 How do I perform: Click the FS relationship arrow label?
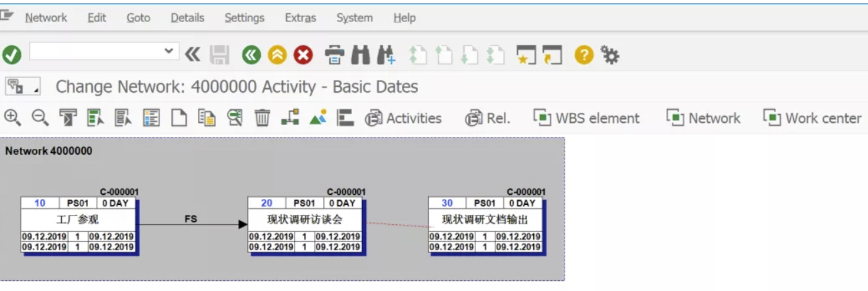[191, 218]
